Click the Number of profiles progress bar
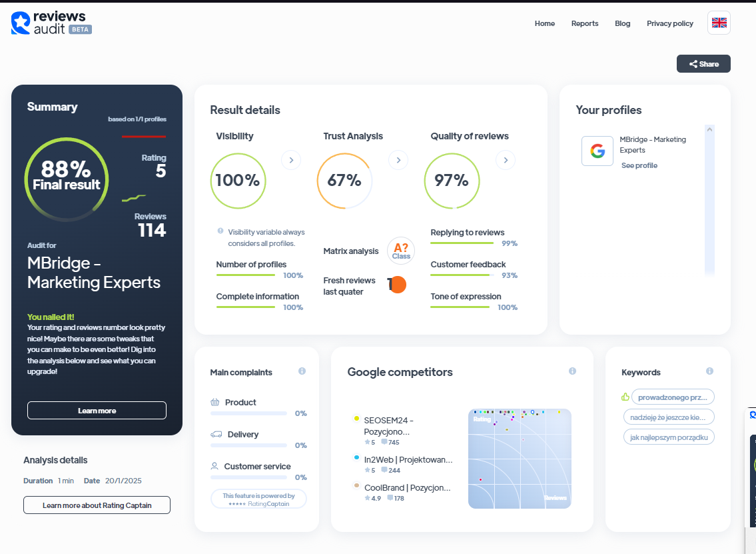This screenshot has height=554, width=756. (x=246, y=275)
